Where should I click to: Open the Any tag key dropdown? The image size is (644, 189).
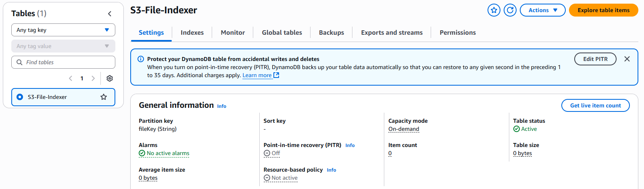(x=63, y=30)
